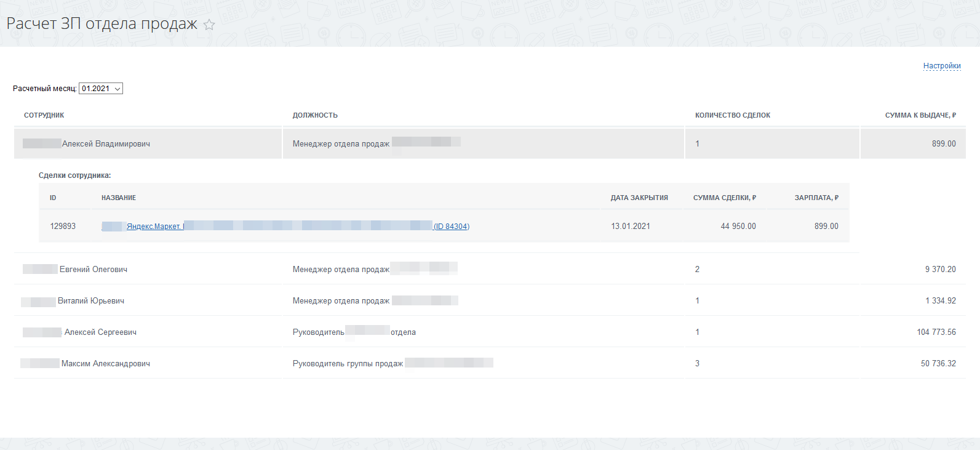Expand the Алексей Сергеевич employee row
Viewport: 980px width, 450px height.
tap(100, 332)
